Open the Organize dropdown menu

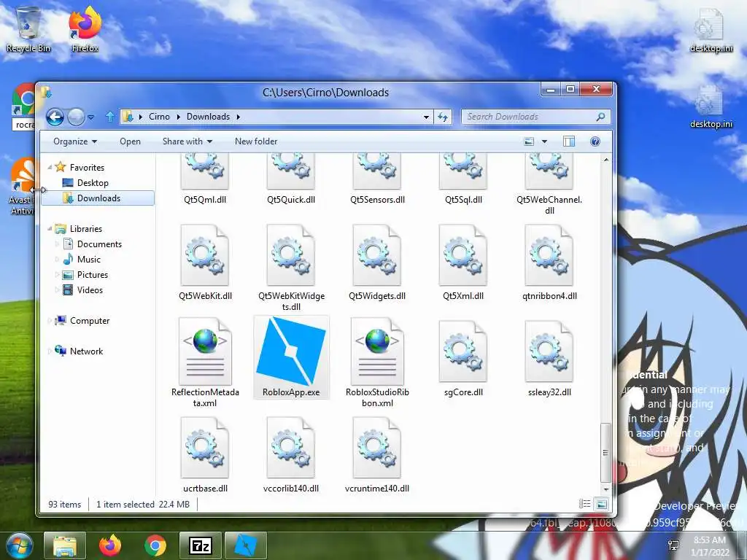[75, 141]
